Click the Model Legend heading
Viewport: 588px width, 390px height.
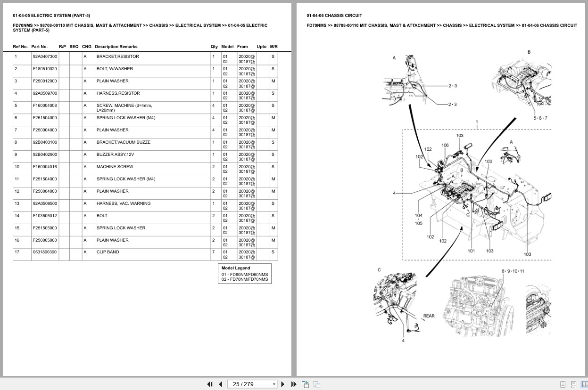(x=236, y=268)
